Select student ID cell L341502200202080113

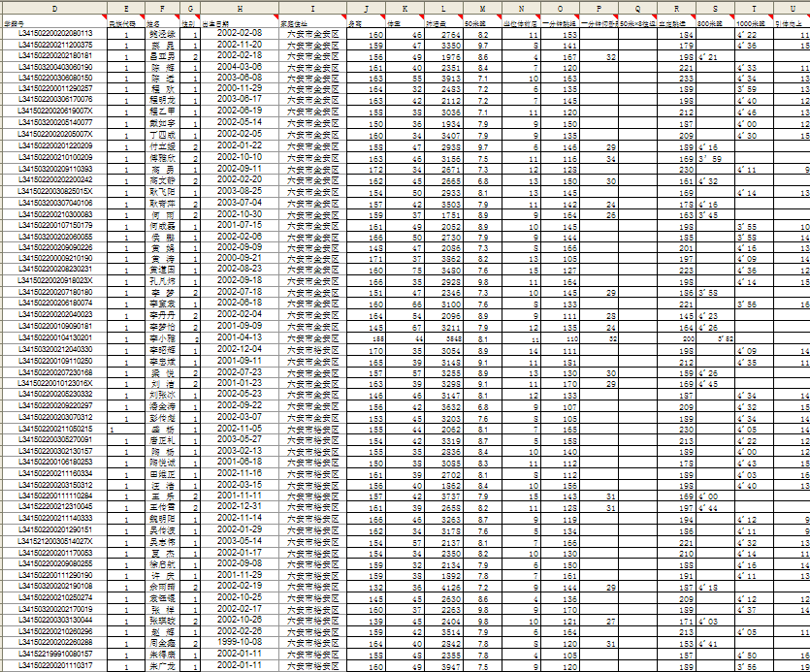54,34
